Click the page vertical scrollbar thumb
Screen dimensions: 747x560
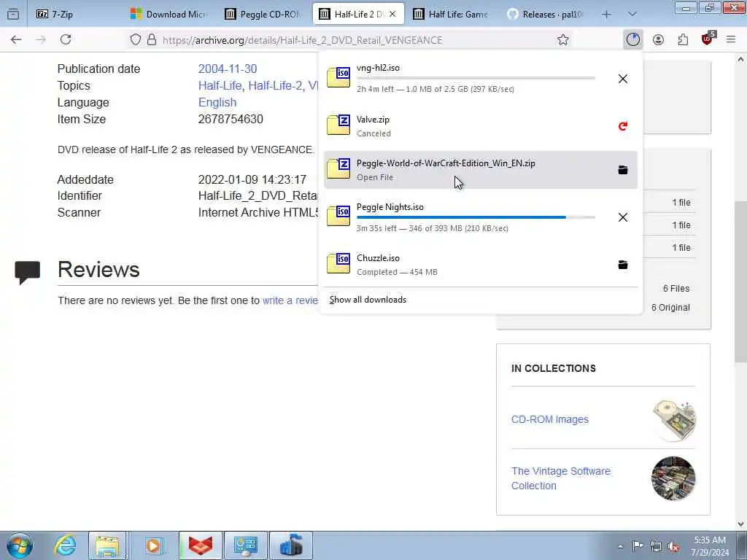[740, 281]
